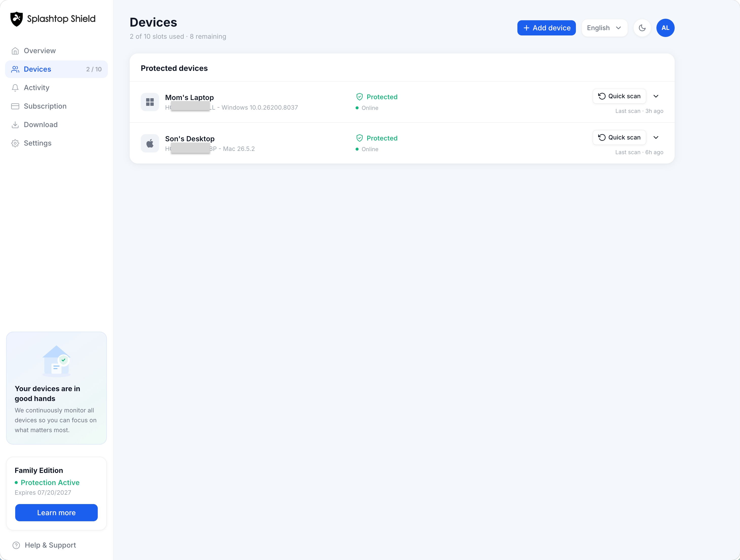Click the Splashtop Shield logo icon
The width and height of the screenshot is (740, 560).
(x=16, y=19)
